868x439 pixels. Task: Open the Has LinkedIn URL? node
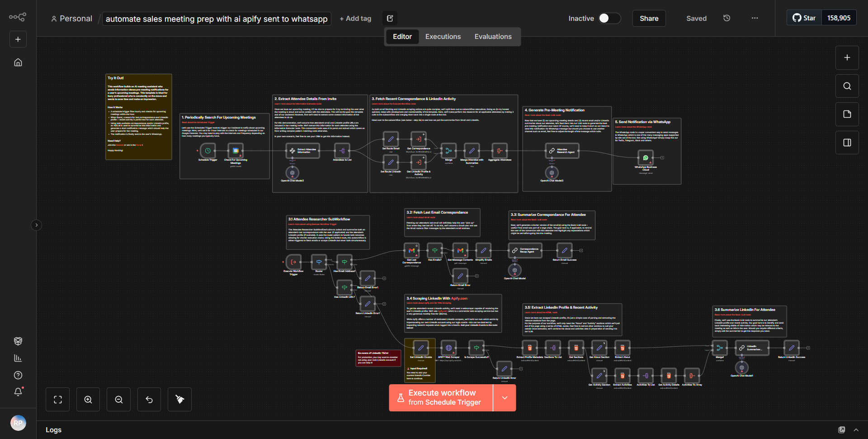(x=344, y=287)
